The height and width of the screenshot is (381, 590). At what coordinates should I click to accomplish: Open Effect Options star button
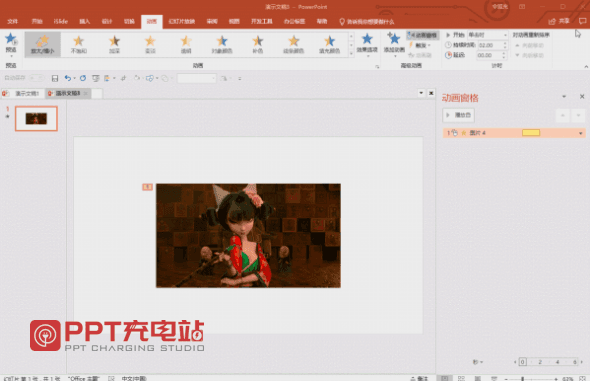tap(367, 44)
